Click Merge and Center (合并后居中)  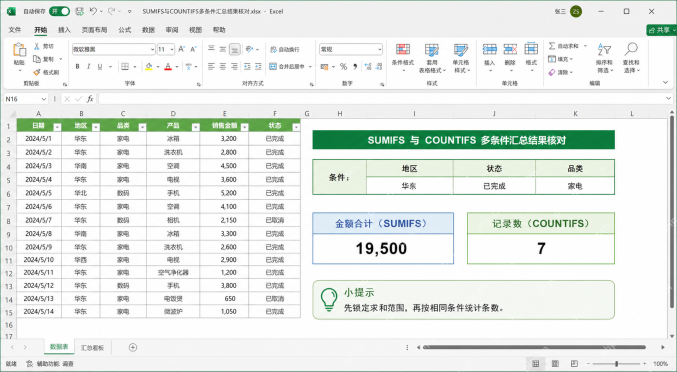[x=288, y=66]
